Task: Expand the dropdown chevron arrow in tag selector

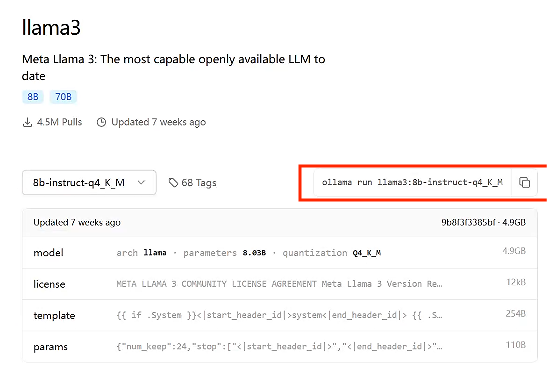Action: coord(141,182)
